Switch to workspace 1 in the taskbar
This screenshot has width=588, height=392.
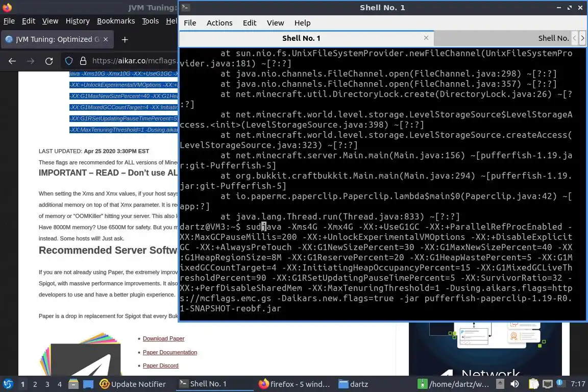coord(23,384)
